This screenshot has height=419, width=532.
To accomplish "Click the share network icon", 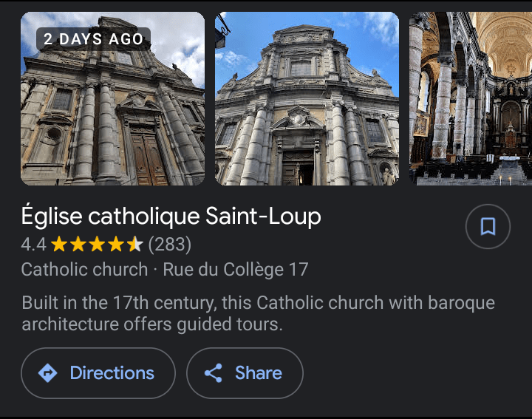I will click(214, 373).
